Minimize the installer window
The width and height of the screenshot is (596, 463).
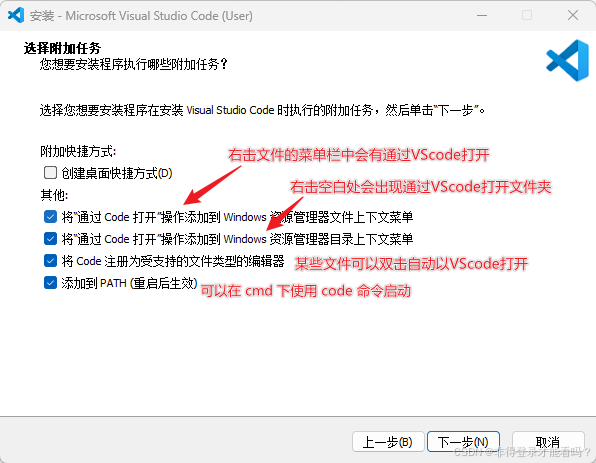482,16
